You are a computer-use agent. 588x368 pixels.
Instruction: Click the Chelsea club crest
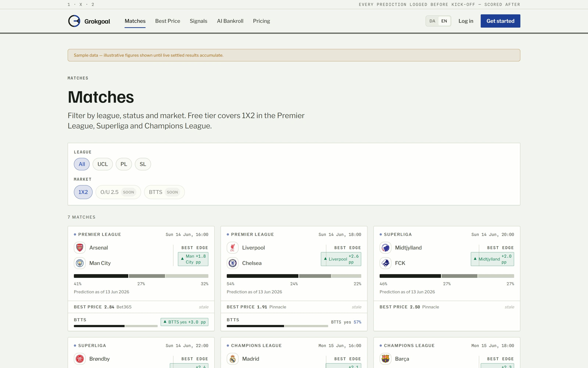[232, 263]
